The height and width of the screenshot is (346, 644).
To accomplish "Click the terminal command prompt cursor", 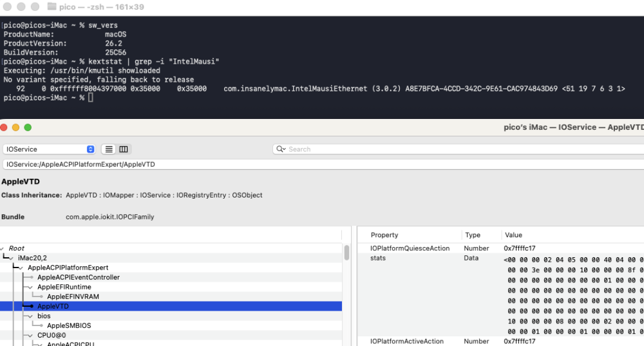I will click(90, 98).
